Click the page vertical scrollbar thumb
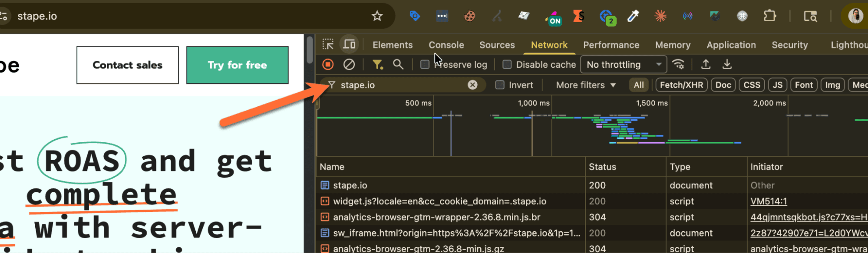868x253 pixels. pyautogui.click(x=309, y=49)
